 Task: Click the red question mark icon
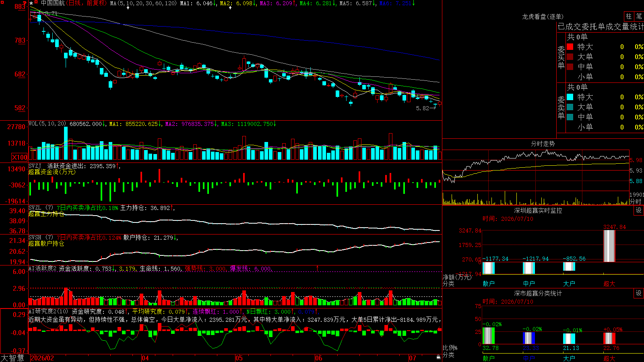click(x=25, y=3)
